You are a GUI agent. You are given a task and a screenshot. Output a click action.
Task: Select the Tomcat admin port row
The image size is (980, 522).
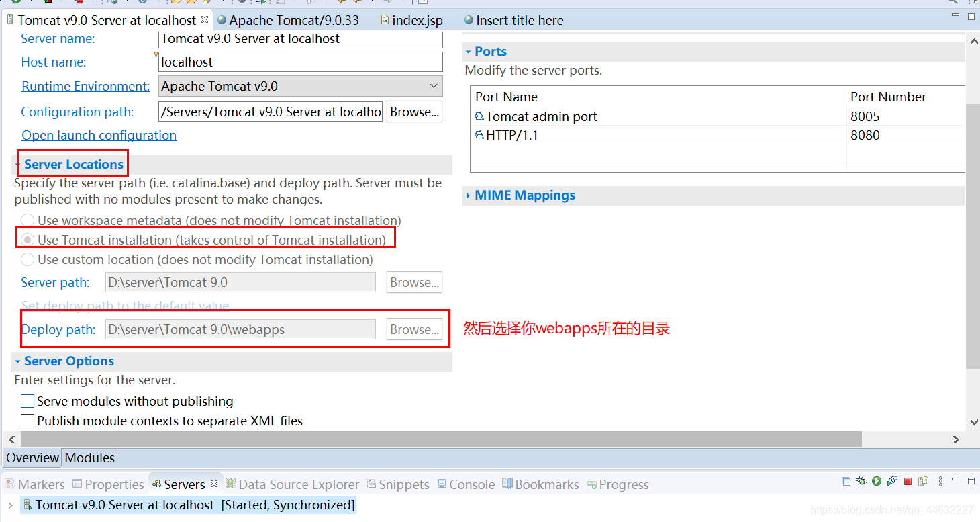[x=718, y=116]
